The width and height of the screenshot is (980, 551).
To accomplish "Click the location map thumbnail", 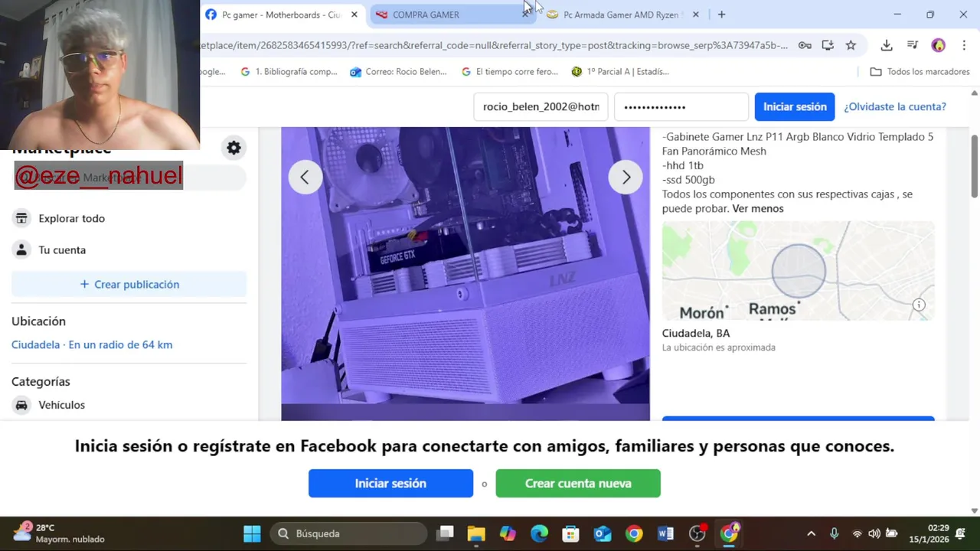I will (x=798, y=270).
